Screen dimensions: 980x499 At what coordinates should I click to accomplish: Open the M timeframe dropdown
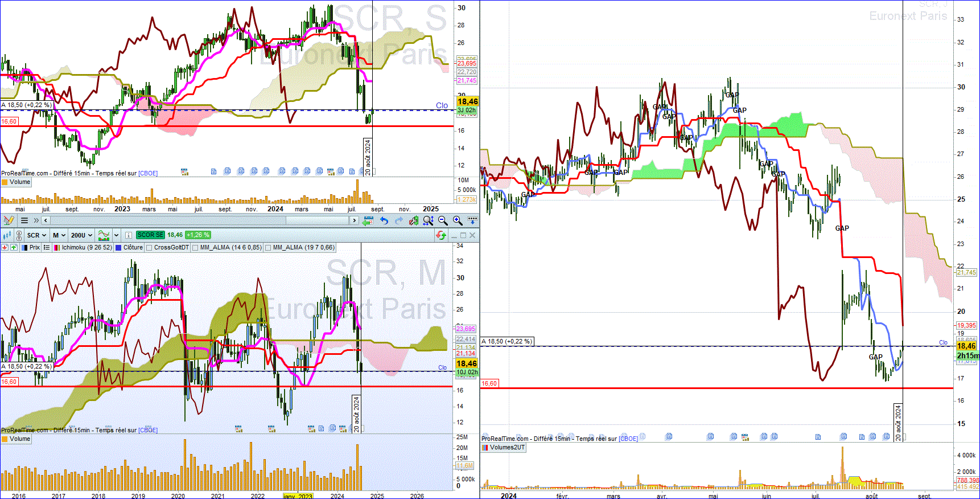coord(59,235)
